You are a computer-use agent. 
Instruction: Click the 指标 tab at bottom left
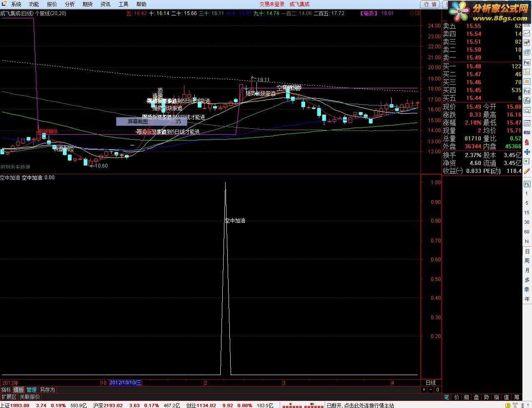pos(6,390)
